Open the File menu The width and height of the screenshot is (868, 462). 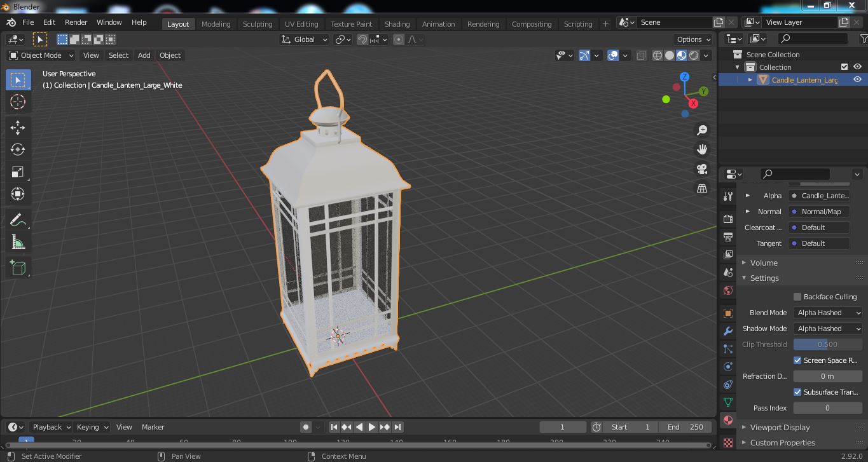click(28, 22)
